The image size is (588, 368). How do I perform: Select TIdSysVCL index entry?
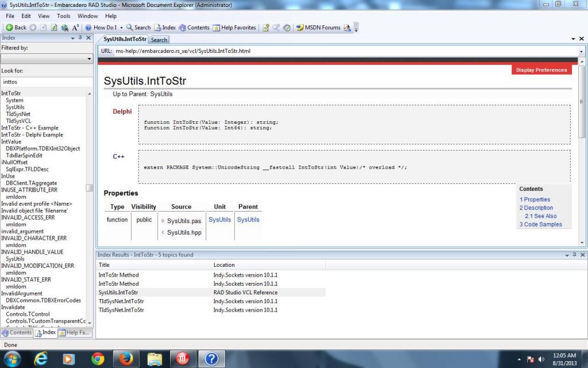click(18, 121)
